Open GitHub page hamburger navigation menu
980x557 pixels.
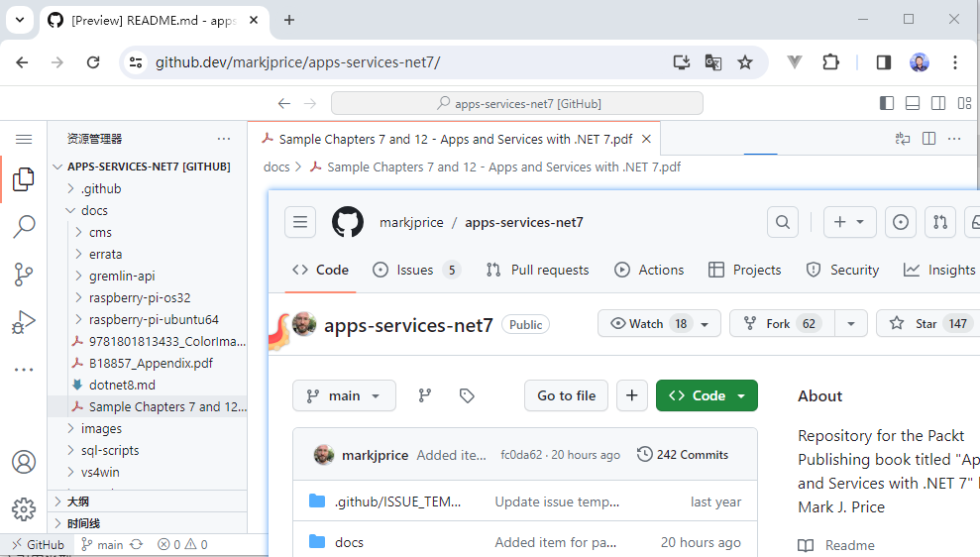(300, 222)
